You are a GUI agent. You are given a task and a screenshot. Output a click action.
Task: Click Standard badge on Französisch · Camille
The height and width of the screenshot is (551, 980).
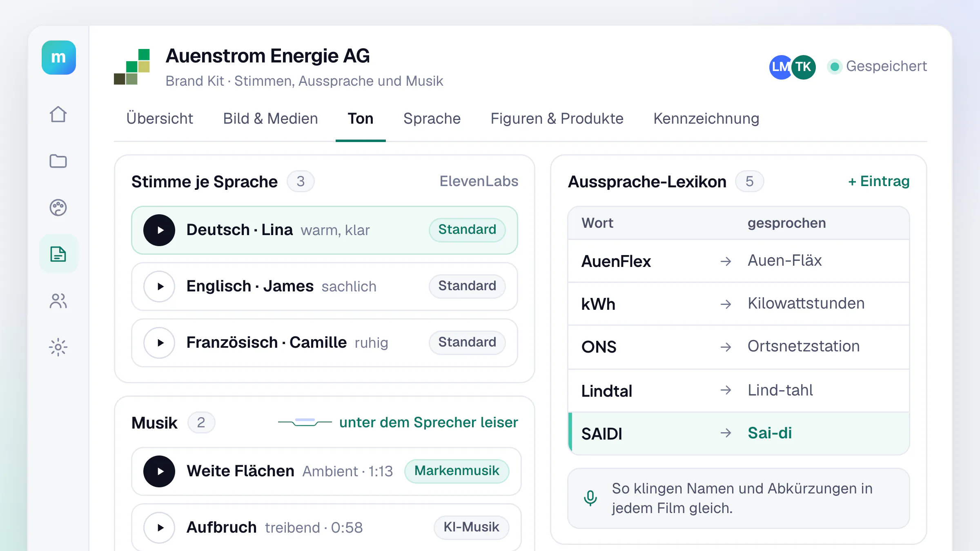tap(467, 342)
